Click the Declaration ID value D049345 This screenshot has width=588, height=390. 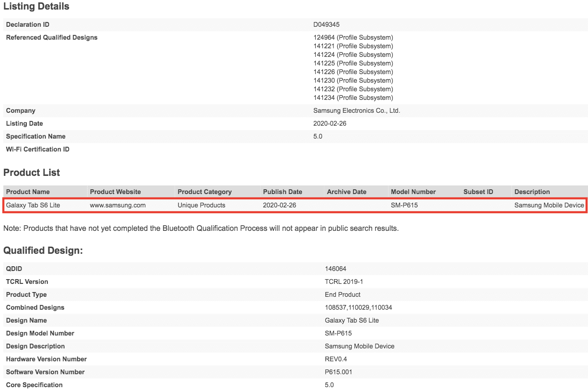click(326, 24)
